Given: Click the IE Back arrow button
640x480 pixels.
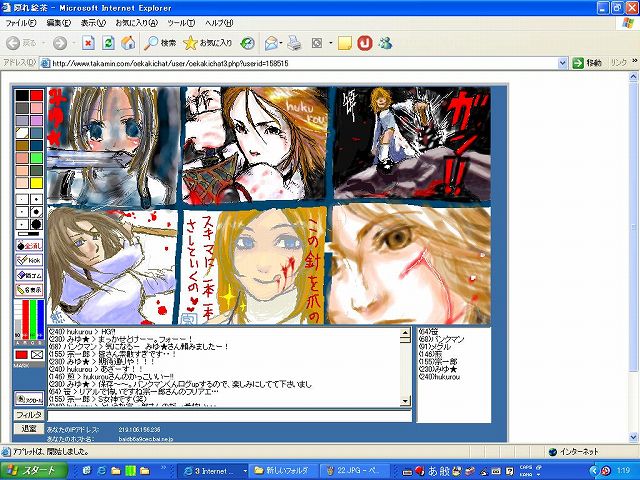Looking at the screenshot, I should pyautogui.click(x=13, y=43).
